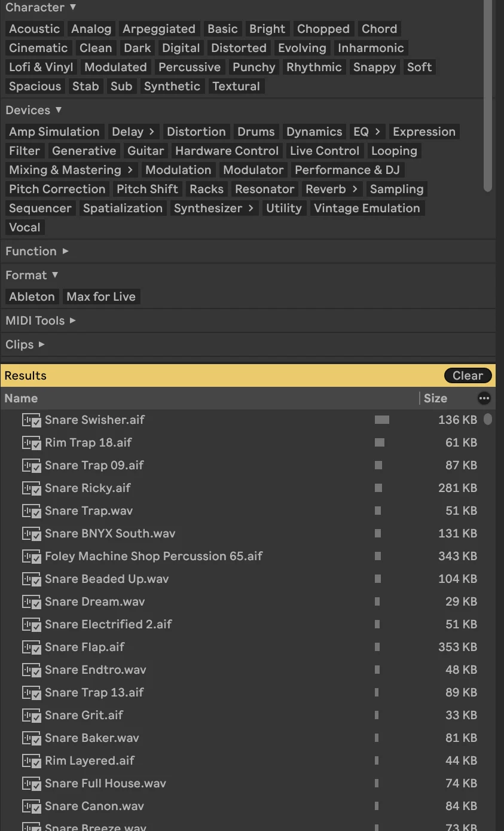Screen dimensions: 504x831
Task: Expand Delay tag sub-options
Action: coord(152,132)
